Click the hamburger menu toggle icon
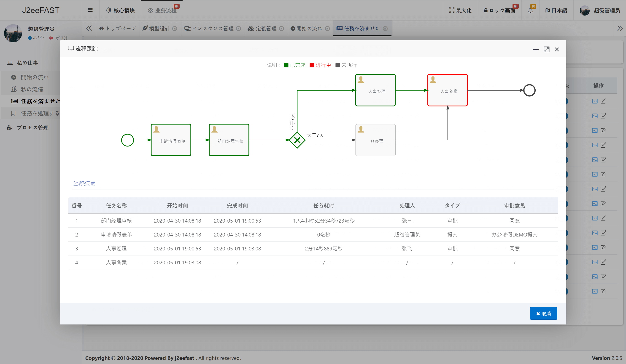The height and width of the screenshot is (364, 626). pos(90,10)
